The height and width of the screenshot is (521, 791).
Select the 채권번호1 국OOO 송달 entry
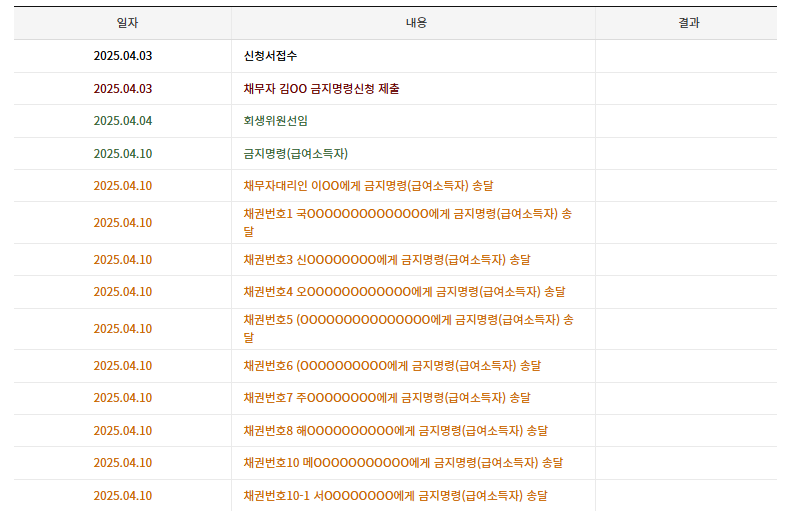pyautogui.click(x=408, y=222)
